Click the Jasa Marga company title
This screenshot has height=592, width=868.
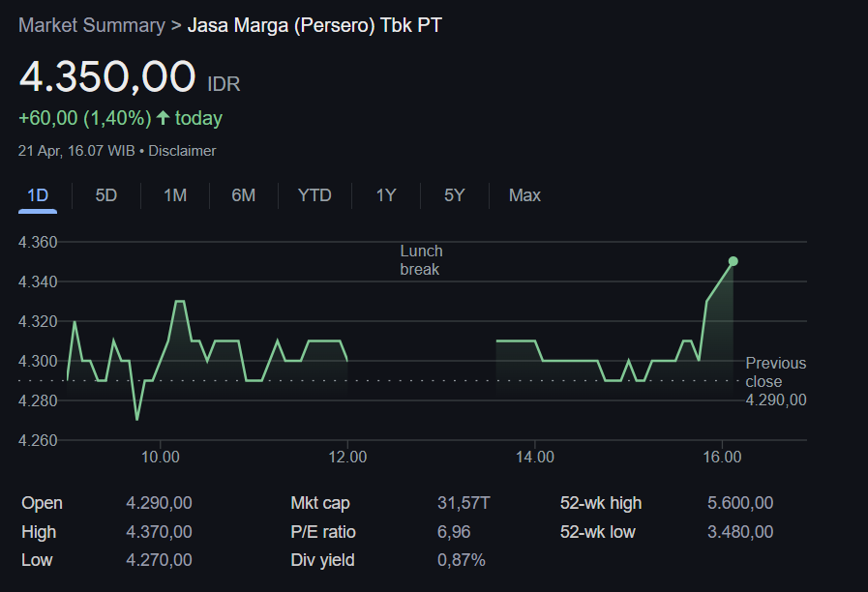(314, 25)
